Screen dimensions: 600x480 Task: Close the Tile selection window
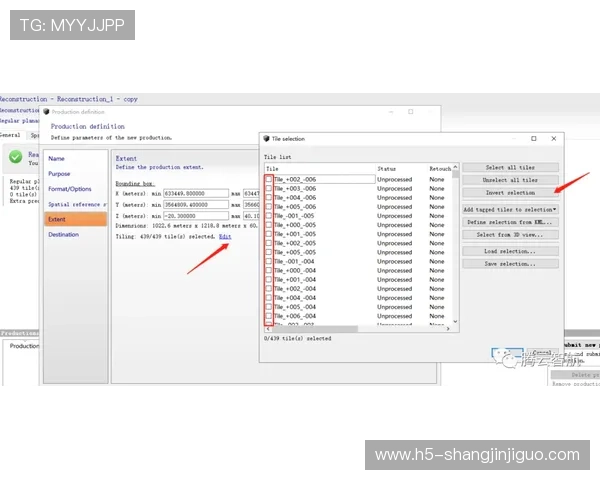(554, 139)
